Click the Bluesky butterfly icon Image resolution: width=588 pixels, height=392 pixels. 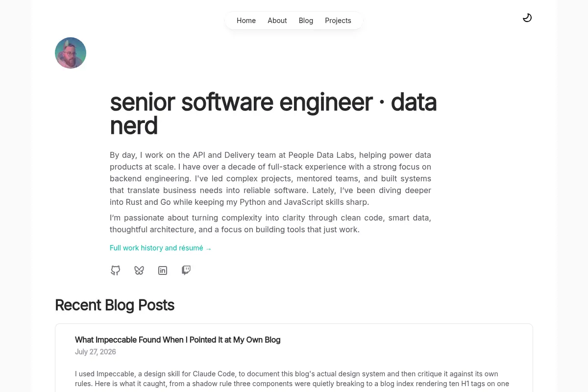click(x=139, y=270)
